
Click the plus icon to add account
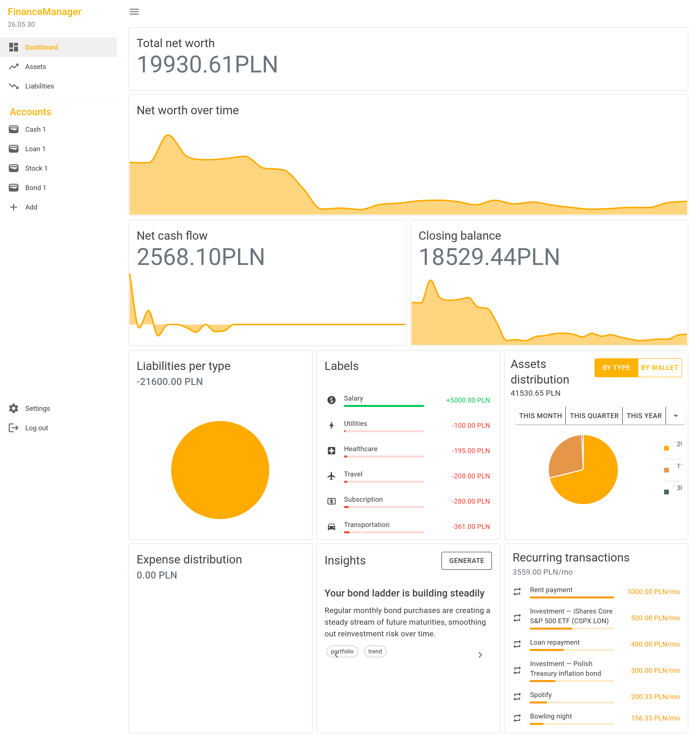tap(13, 207)
